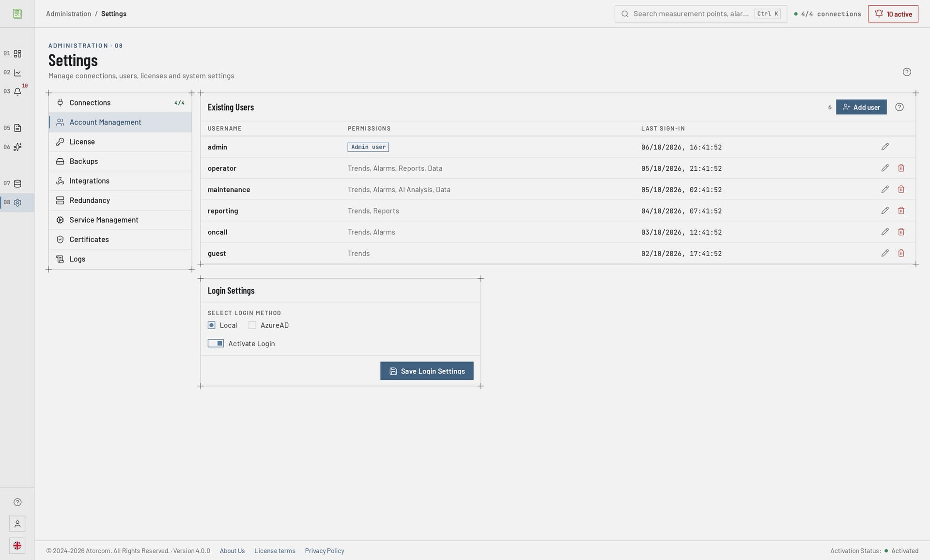Open the Settings page help icon

(907, 72)
